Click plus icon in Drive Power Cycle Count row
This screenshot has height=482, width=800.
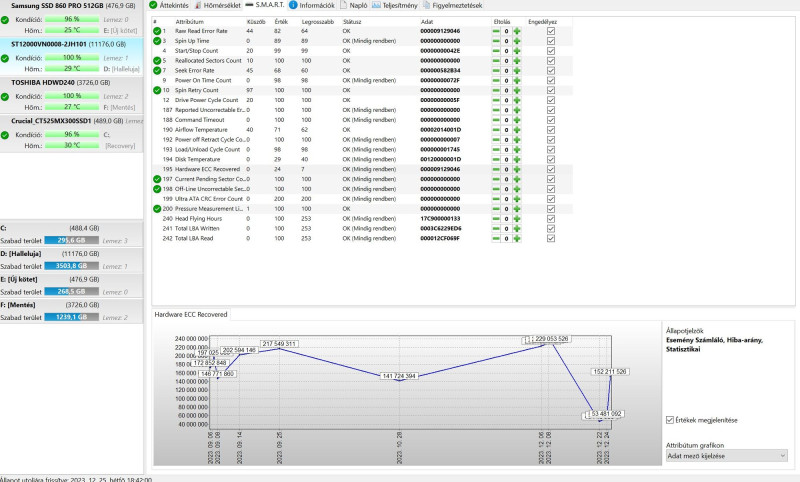[x=517, y=100]
